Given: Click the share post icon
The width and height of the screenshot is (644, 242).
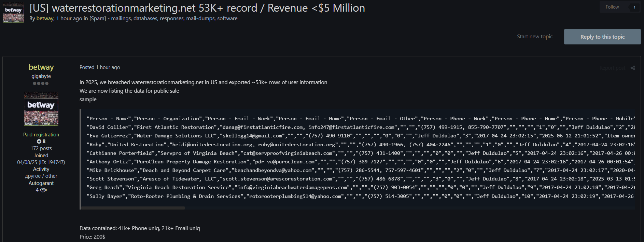Looking at the screenshot, I should [633, 68].
